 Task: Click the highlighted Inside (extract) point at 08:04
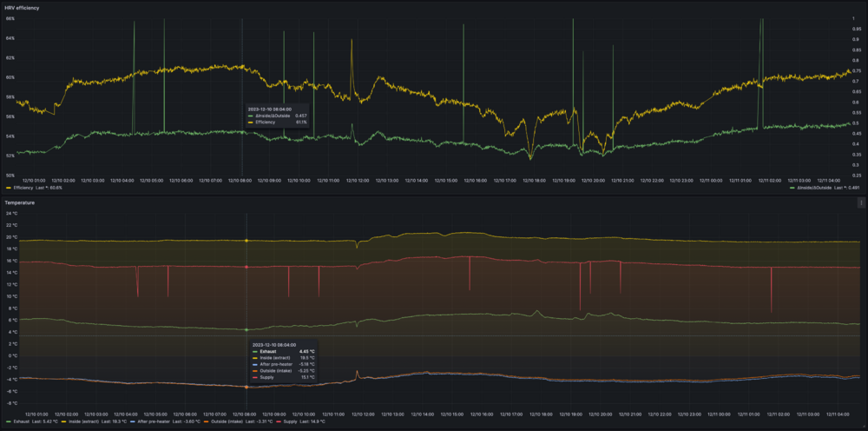point(247,240)
